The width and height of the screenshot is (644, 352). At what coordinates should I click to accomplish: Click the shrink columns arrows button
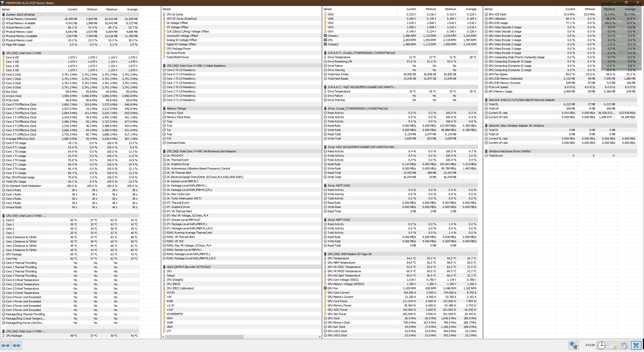click(16, 345)
